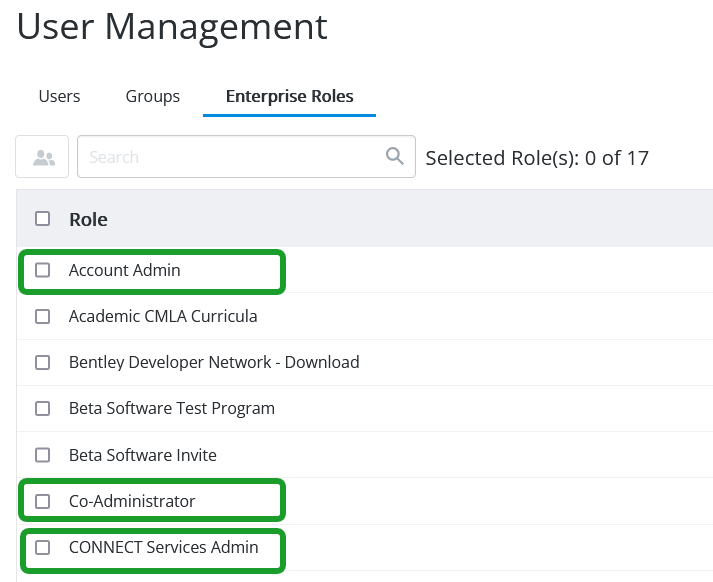Viewport: 713px width, 582px height.
Task: Check the Beta Software Test Program checkbox
Action: click(43, 408)
